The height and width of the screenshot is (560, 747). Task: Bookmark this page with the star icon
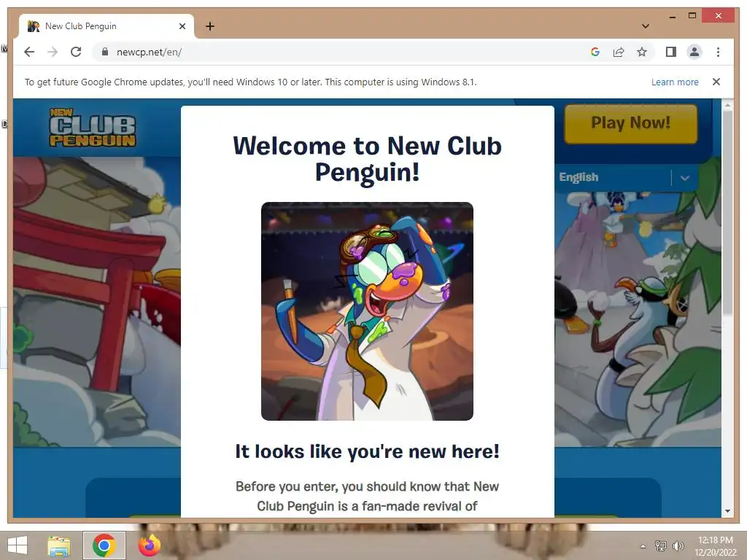(642, 52)
